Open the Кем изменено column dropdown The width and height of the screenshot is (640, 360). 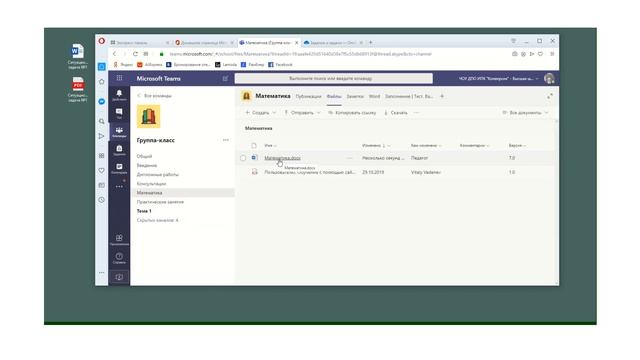point(426,146)
